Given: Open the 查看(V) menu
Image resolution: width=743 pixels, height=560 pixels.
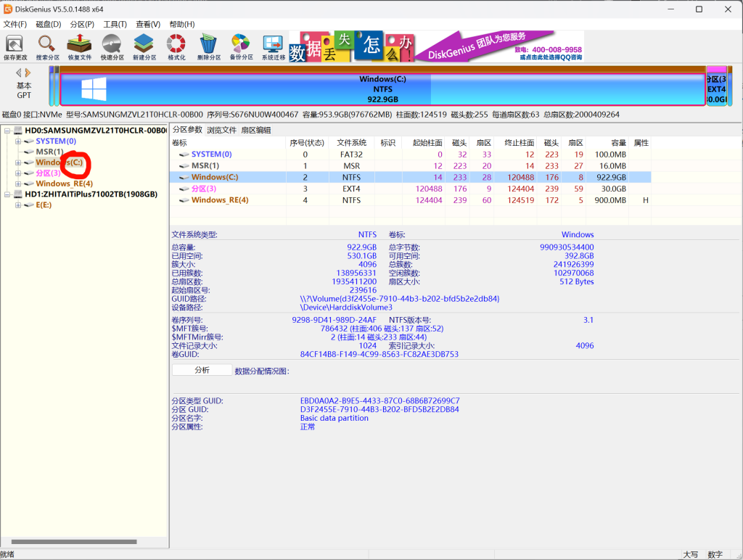Looking at the screenshot, I should click(x=148, y=24).
